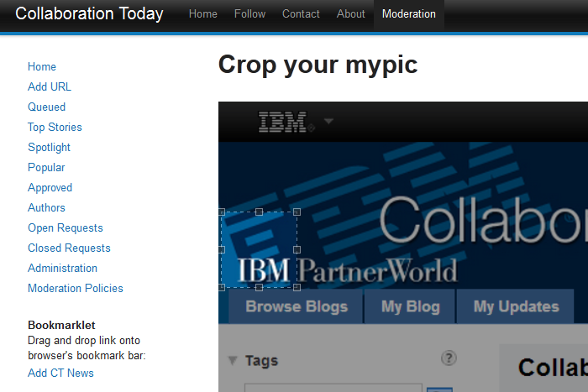Click the middle-right crop selection handle

click(x=297, y=249)
